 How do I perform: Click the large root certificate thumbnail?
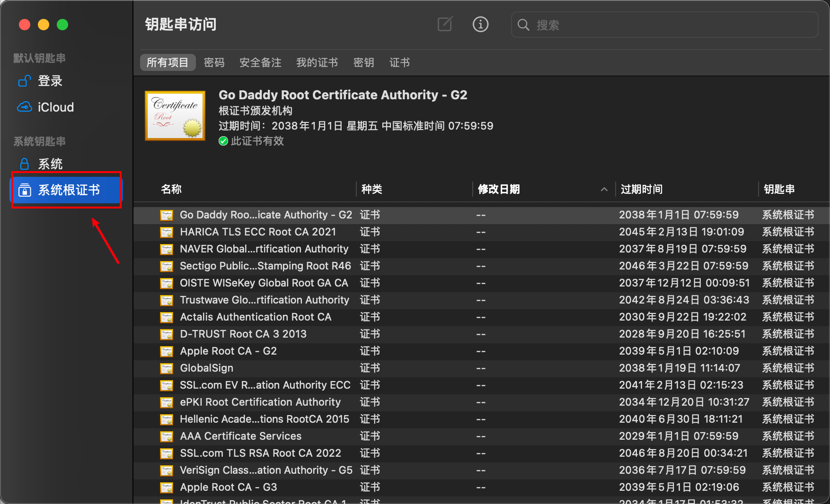point(175,116)
